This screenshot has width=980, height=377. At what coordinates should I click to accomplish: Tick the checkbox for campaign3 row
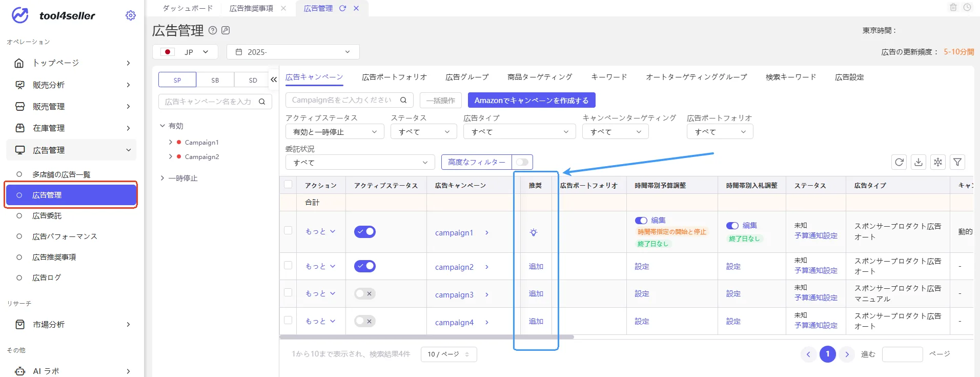pyautogui.click(x=288, y=292)
